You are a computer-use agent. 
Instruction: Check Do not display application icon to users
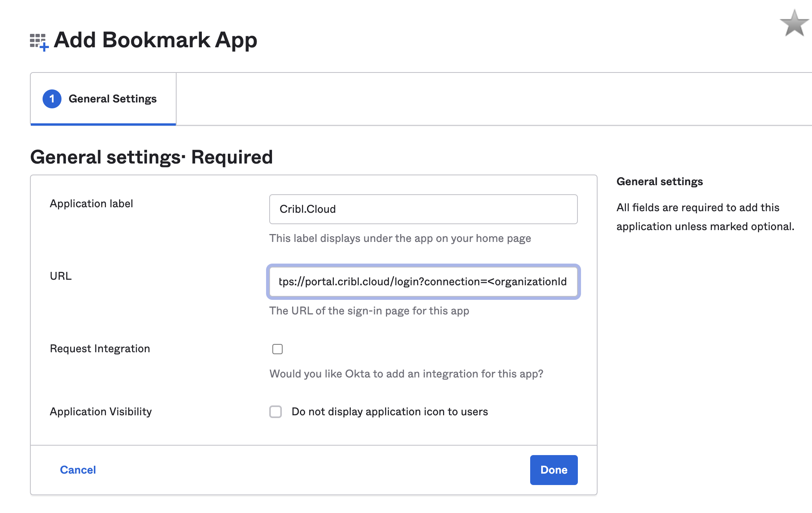[276, 412]
